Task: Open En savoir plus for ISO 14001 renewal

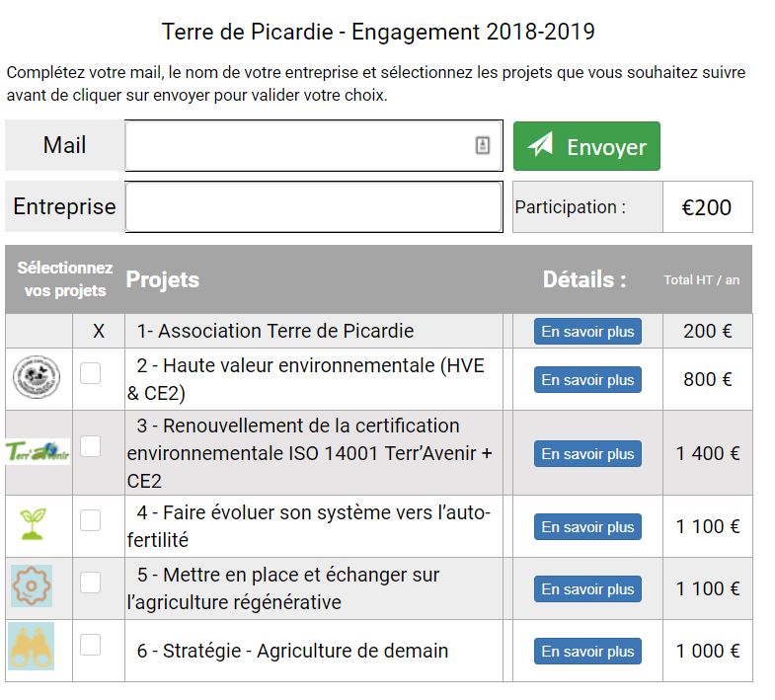Action: pos(587,454)
